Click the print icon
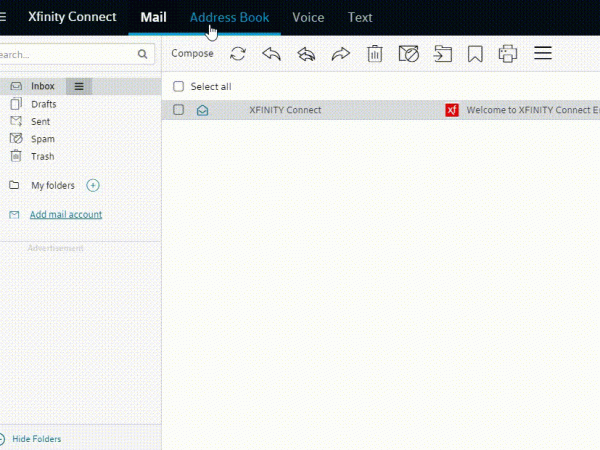The height and width of the screenshot is (450, 600). [x=508, y=54]
